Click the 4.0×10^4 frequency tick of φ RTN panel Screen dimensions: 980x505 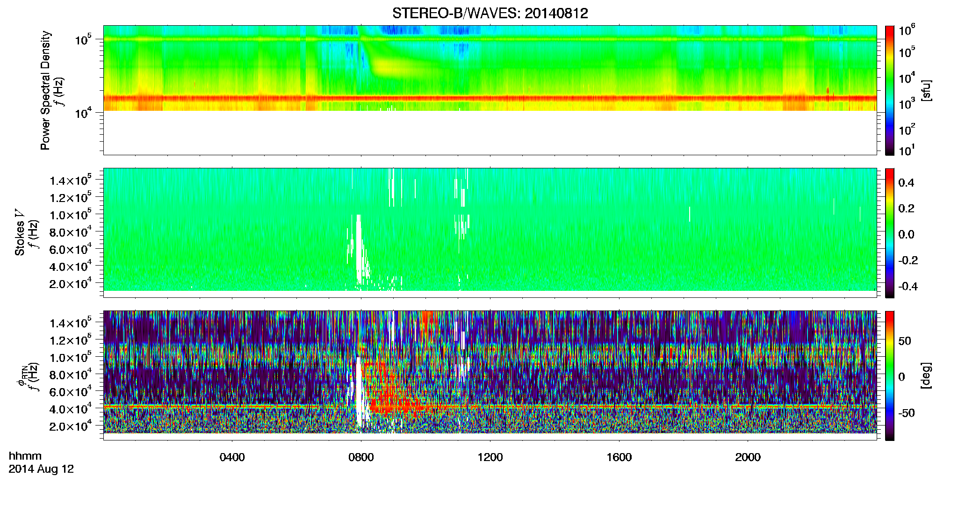tap(71, 409)
